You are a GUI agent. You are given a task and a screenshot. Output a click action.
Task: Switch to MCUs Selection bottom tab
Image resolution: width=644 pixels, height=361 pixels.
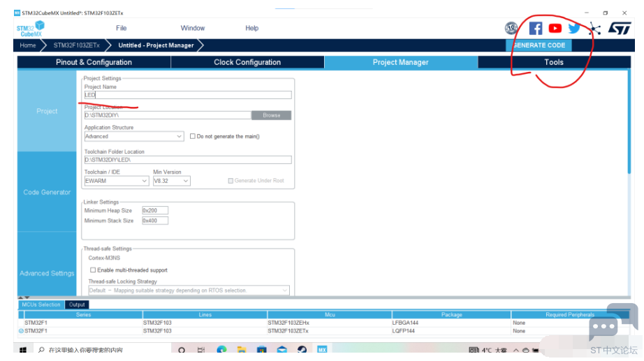click(x=41, y=304)
